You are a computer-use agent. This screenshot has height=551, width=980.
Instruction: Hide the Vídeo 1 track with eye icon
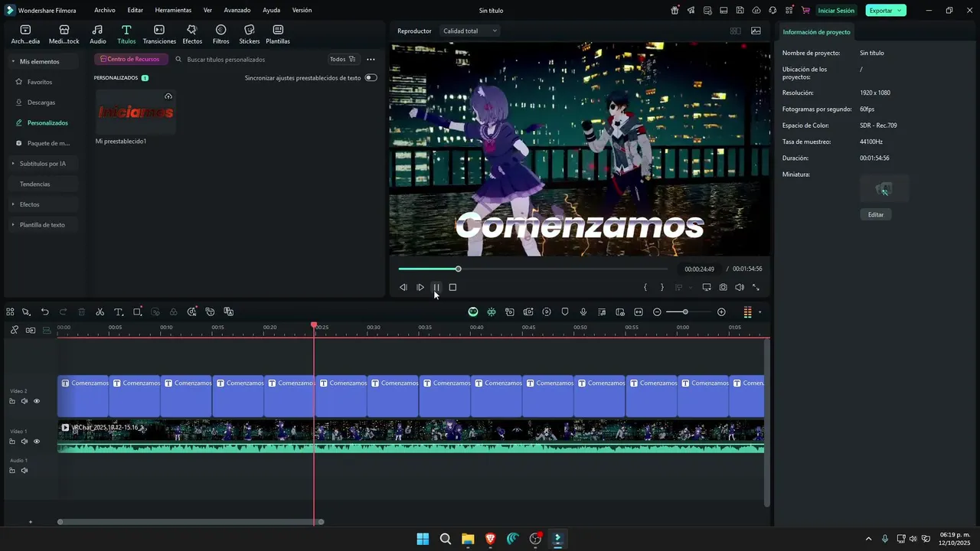37,442
